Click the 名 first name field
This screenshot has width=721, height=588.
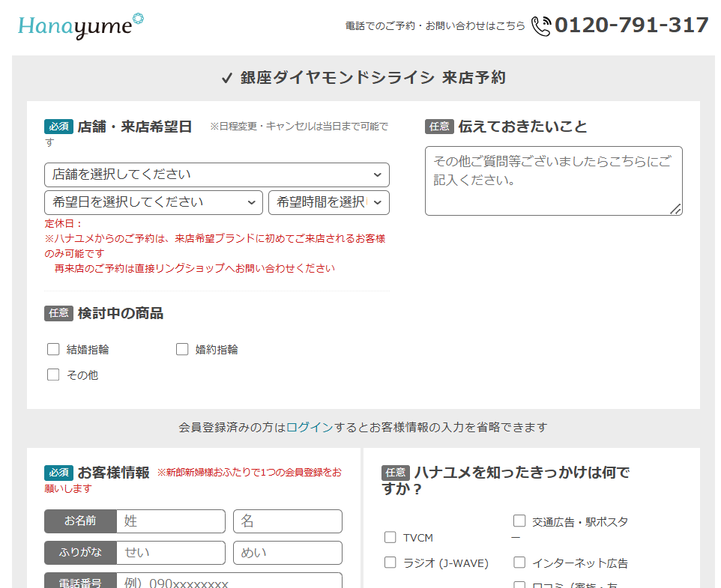[287, 521]
